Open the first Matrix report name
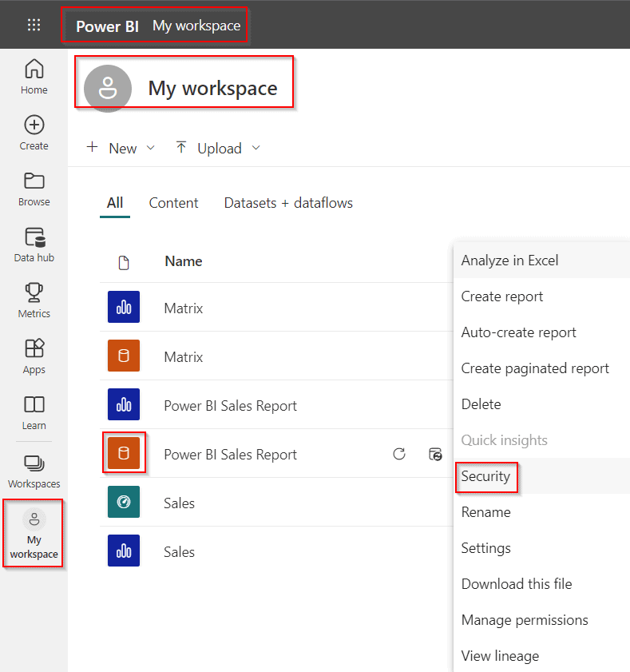This screenshot has width=630, height=672. pyautogui.click(x=184, y=308)
